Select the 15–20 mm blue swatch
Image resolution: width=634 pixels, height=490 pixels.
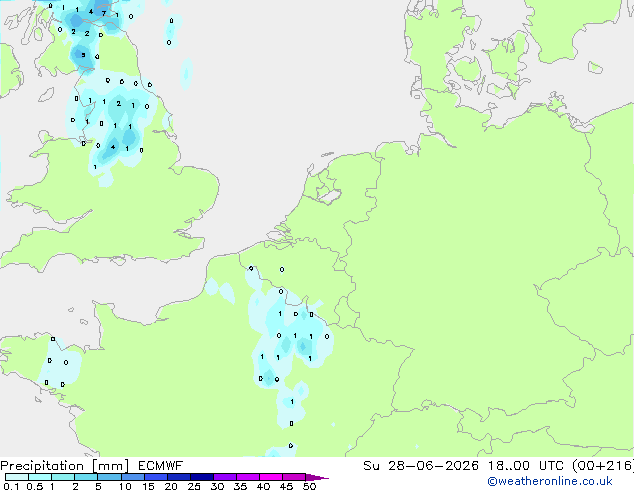click(155, 477)
